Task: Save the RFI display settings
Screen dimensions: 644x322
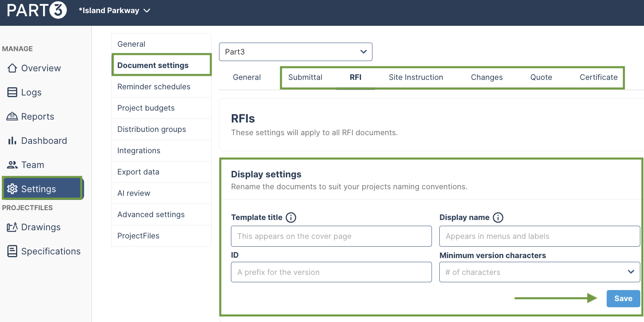Action: [x=623, y=299]
